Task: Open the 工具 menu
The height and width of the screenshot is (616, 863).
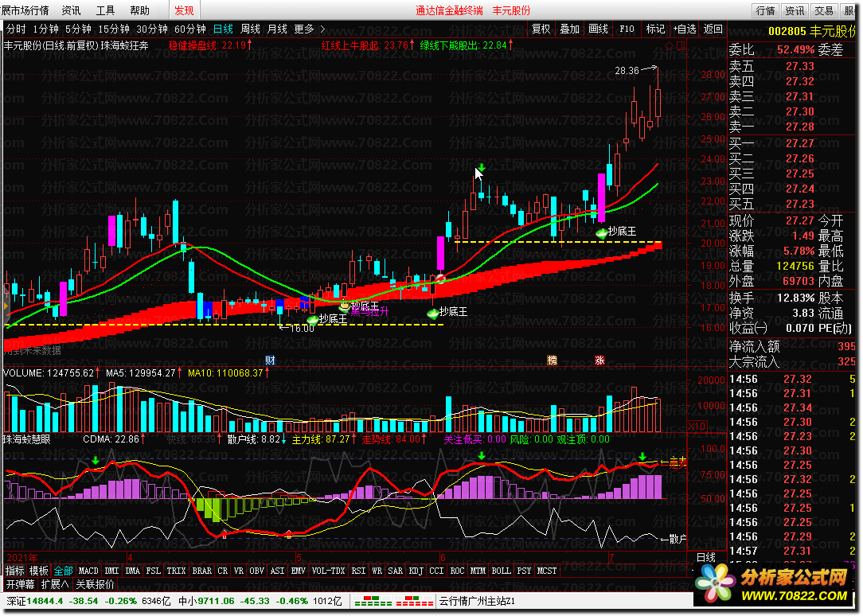Action: (x=105, y=10)
